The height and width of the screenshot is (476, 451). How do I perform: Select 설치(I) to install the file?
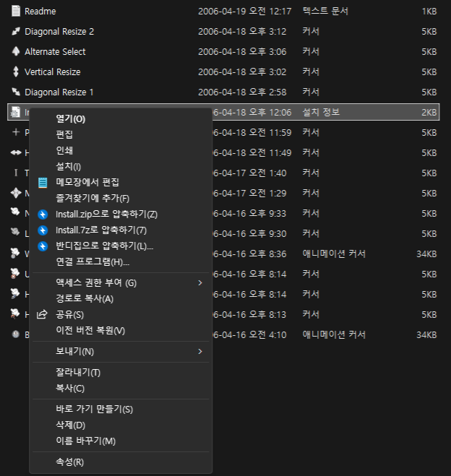pos(68,166)
